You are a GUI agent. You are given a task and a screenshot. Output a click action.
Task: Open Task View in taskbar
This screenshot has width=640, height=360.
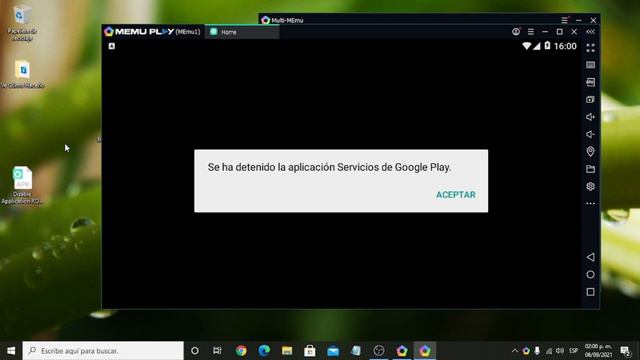(217, 351)
